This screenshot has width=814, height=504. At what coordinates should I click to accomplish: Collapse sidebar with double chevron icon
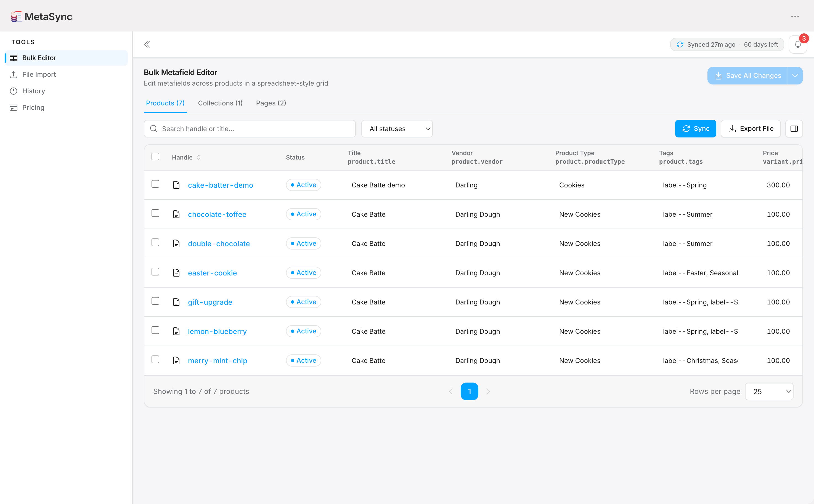[x=147, y=44]
